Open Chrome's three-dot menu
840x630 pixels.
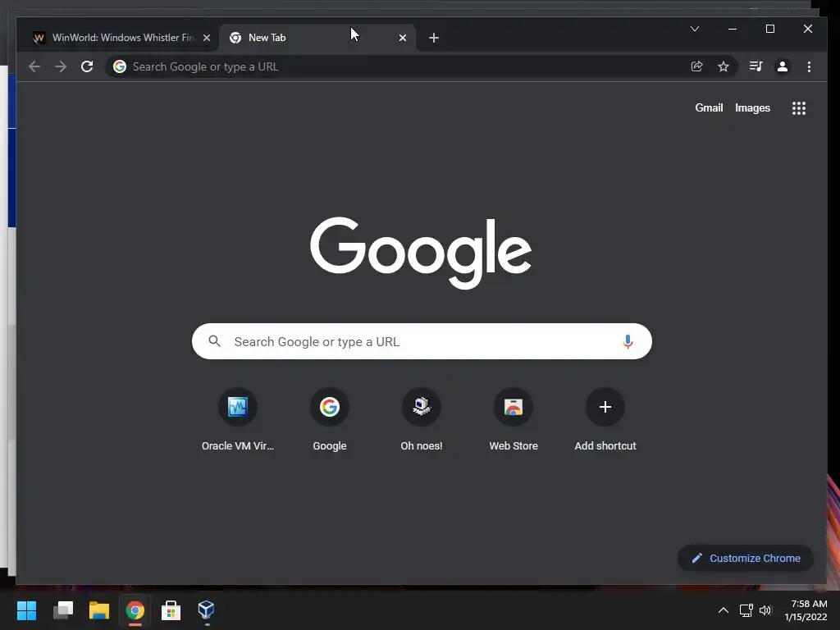pyautogui.click(x=809, y=66)
